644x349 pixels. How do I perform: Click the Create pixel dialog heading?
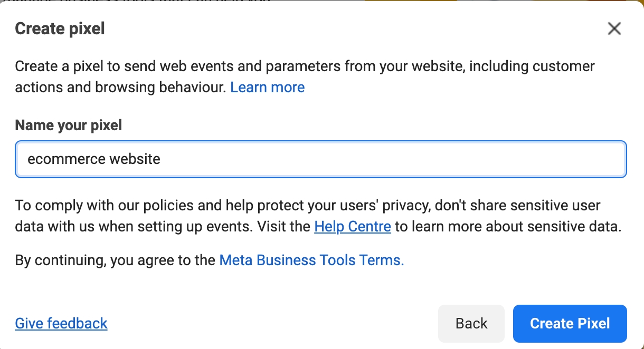pyautogui.click(x=60, y=28)
